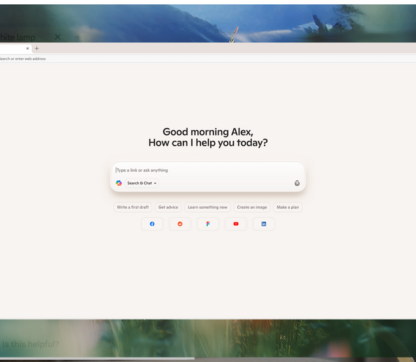Screen dimensions: 416x362
Task: Activate the microphone voice input icon
Action: click(297, 183)
